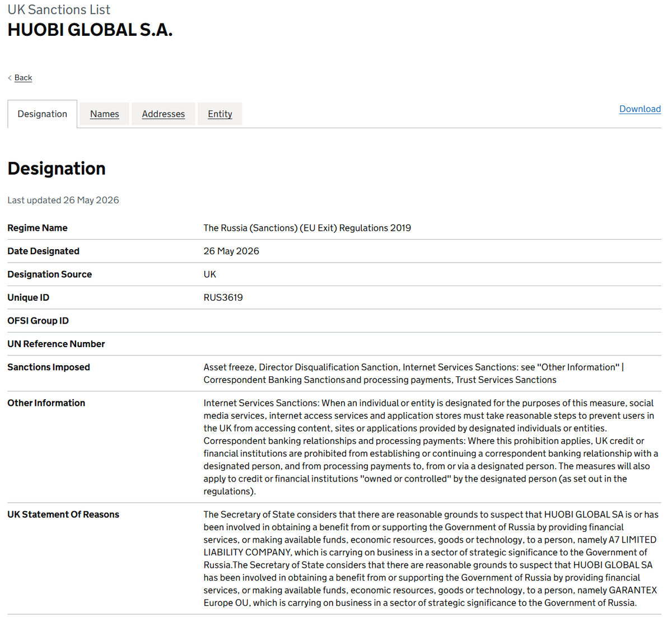
Task: Click the Designation Source row label
Action: click(50, 274)
